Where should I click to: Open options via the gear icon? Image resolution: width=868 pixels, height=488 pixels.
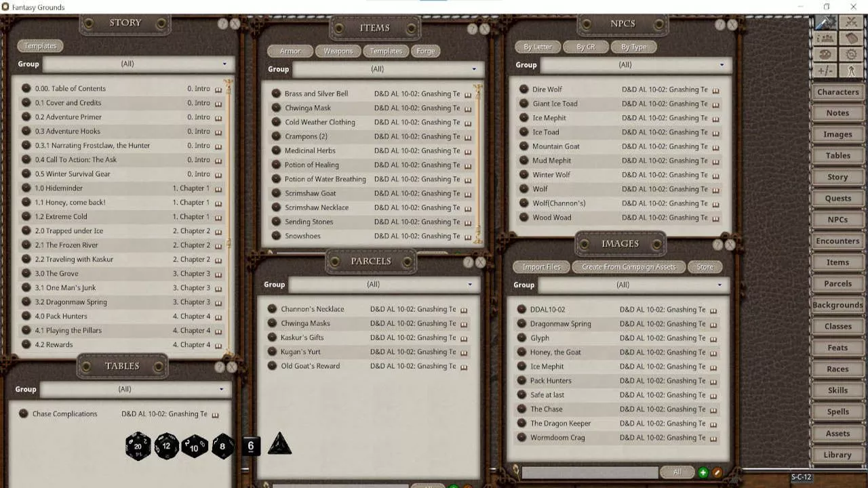click(x=850, y=55)
